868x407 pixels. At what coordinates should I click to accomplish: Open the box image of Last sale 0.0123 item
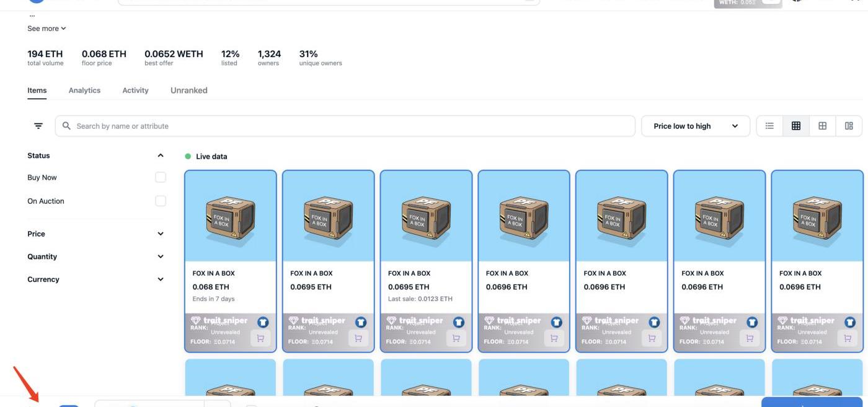[x=427, y=216]
